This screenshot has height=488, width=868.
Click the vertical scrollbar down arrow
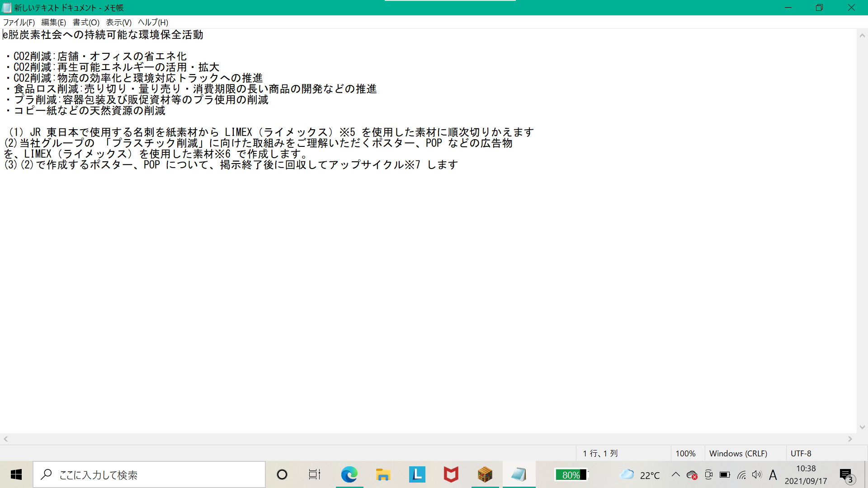click(x=862, y=427)
